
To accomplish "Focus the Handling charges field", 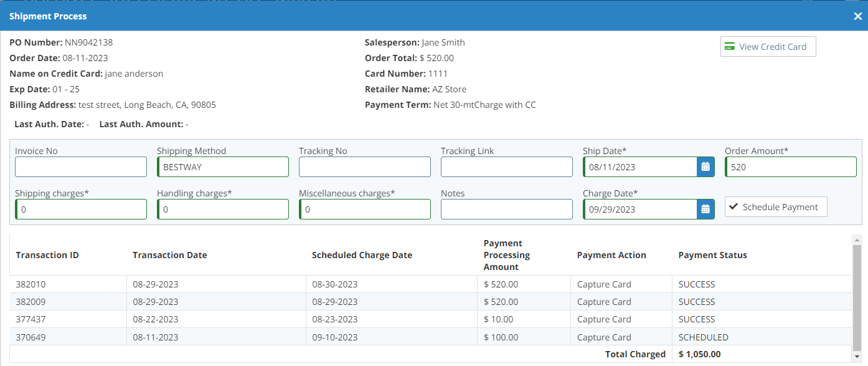I will (x=223, y=209).
